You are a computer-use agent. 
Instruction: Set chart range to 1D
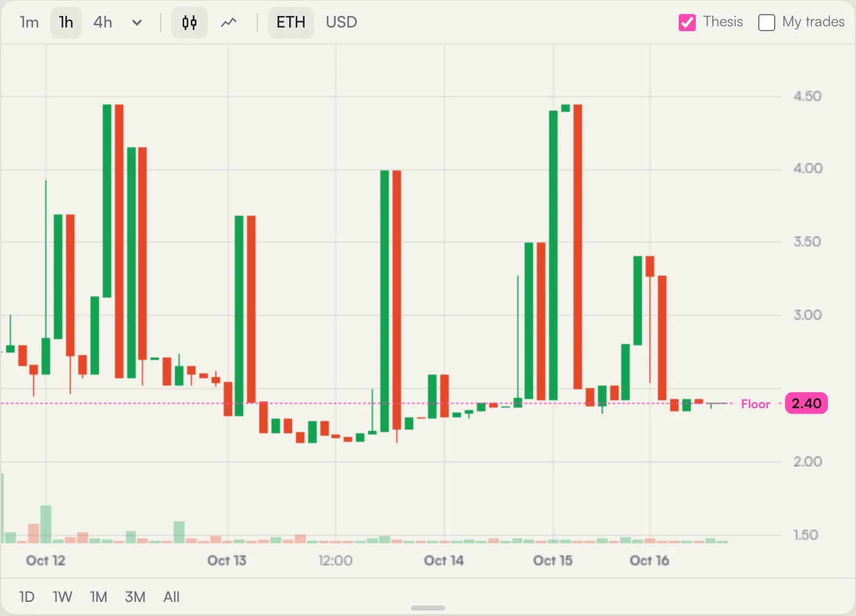pyautogui.click(x=27, y=596)
